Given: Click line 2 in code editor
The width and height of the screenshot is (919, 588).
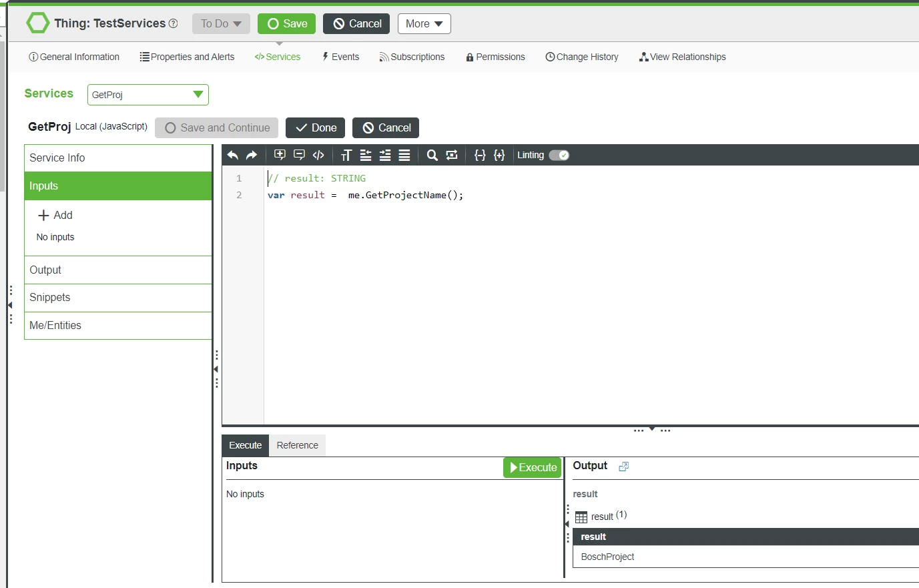Looking at the screenshot, I should click(366, 195).
